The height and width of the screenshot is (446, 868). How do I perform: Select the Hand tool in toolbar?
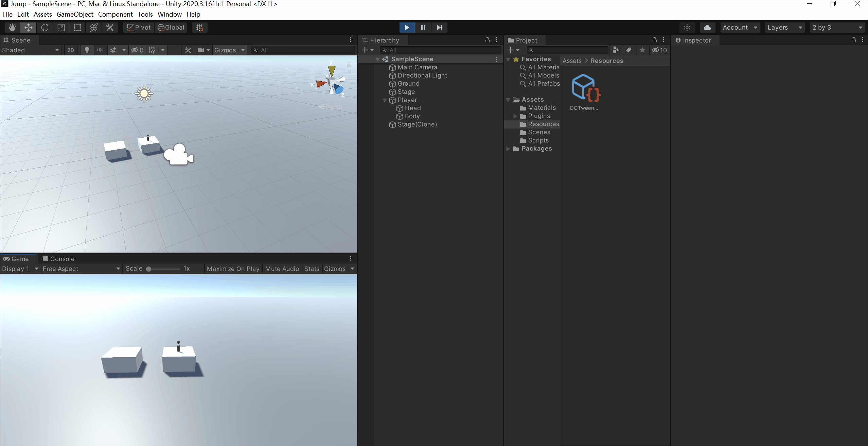(12, 28)
